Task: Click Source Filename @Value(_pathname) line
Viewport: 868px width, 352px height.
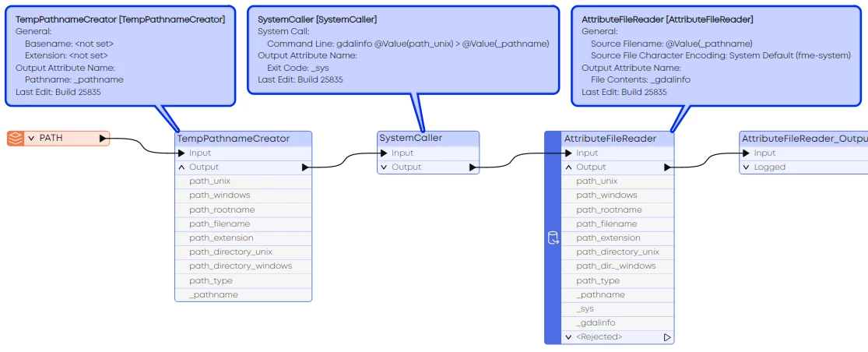Action: tap(672, 43)
